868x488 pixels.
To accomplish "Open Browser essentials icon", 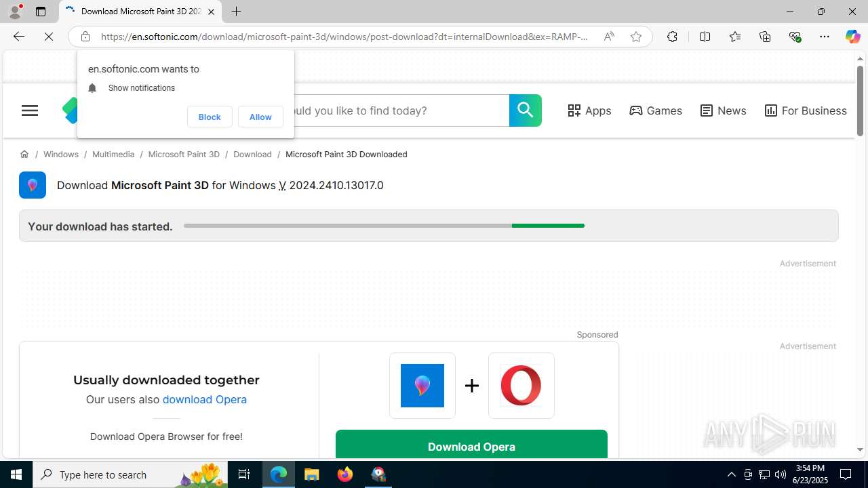I will pyautogui.click(x=795, y=37).
